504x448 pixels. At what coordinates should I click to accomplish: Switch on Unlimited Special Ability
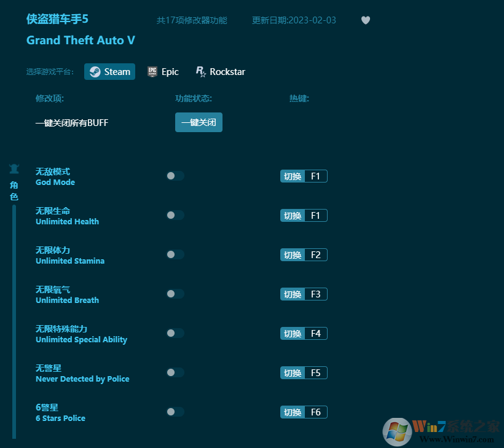175,333
